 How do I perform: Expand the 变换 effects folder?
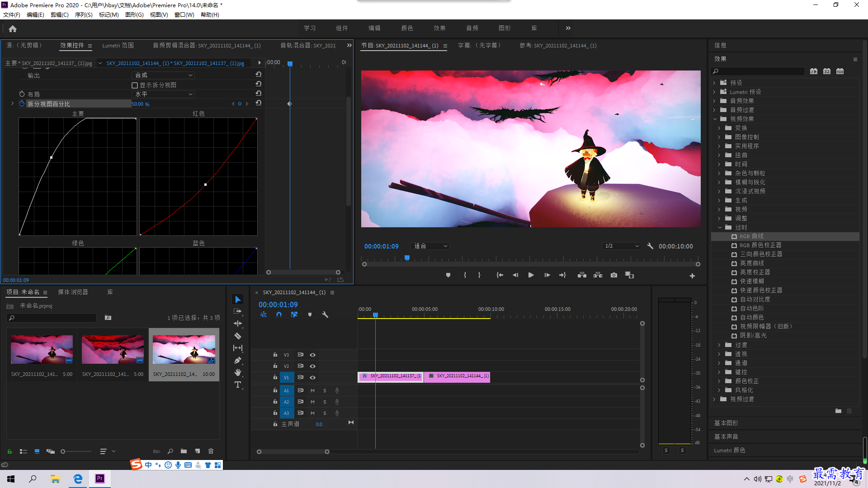(x=719, y=128)
